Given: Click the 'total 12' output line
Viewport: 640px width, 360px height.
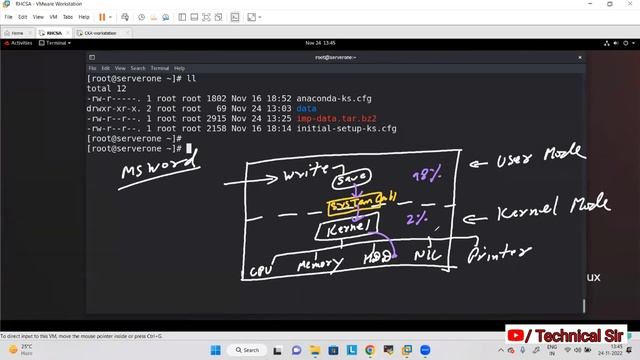Looking at the screenshot, I should tap(107, 89).
